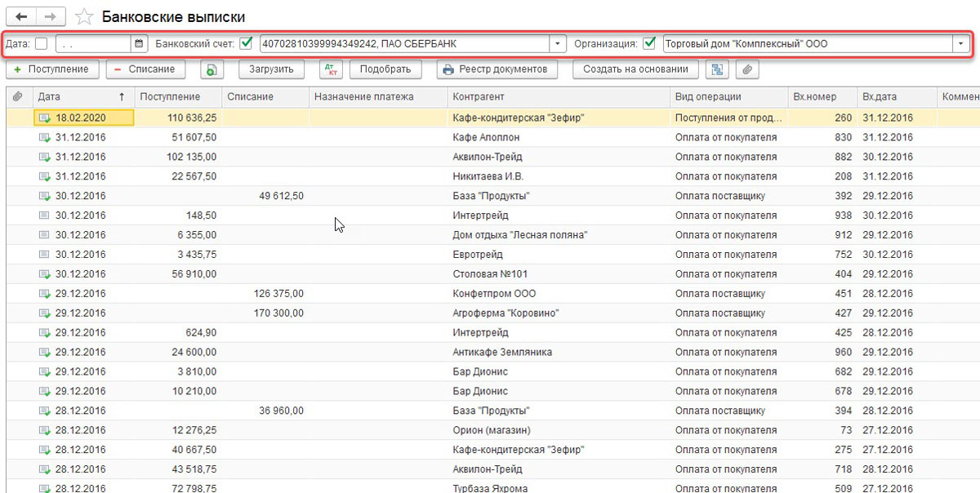
Task: Enable the Дата filter checkbox
Action: click(42, 43)
